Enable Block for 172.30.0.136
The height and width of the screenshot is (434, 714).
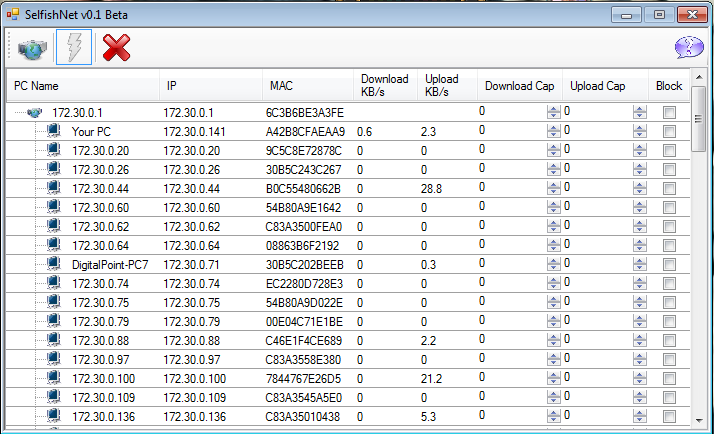point(669,416)
